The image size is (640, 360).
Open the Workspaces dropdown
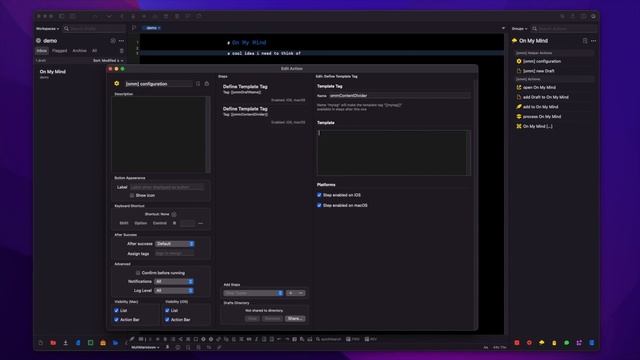coord(47,29)
